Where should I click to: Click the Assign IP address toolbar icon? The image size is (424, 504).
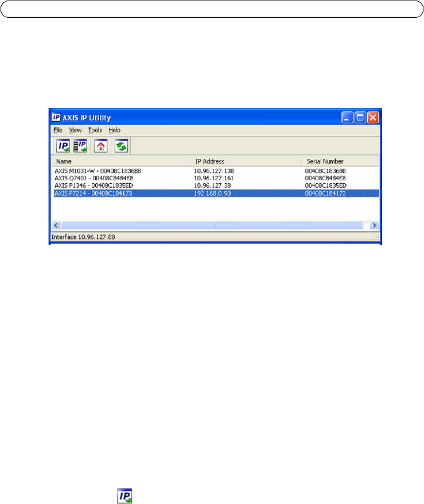63,146
